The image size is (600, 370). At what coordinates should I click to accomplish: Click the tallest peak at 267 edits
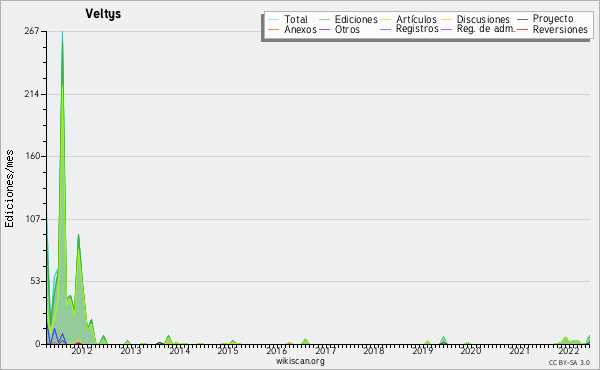point(62,32)
